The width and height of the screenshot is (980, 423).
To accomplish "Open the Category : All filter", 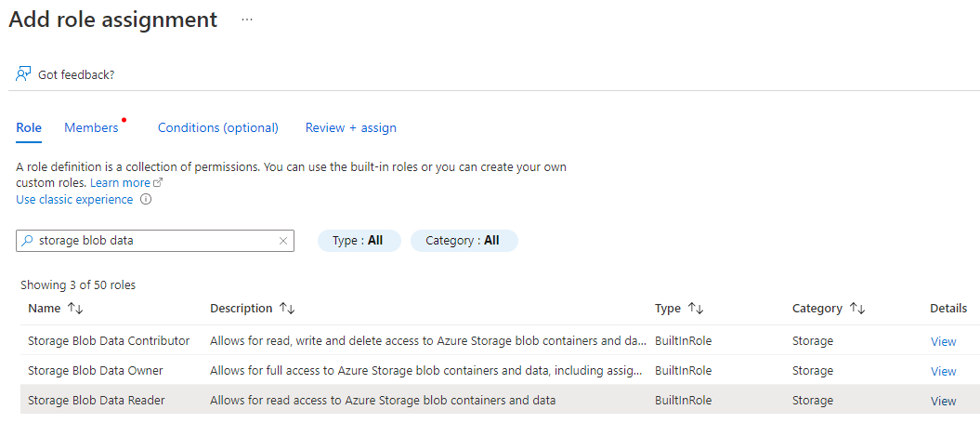I will (464, 241).
